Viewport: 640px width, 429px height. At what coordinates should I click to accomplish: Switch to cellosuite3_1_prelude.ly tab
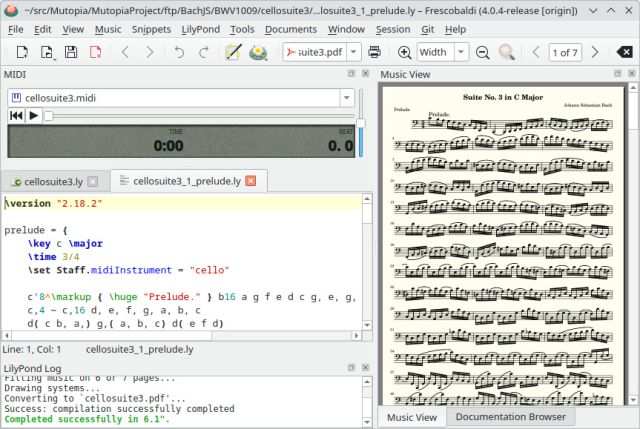pos(187,181)
